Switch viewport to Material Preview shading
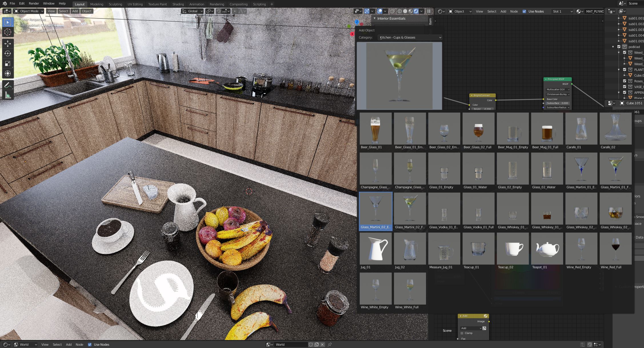The width and height of the screenshot is (644, 348). coord(411,11)
